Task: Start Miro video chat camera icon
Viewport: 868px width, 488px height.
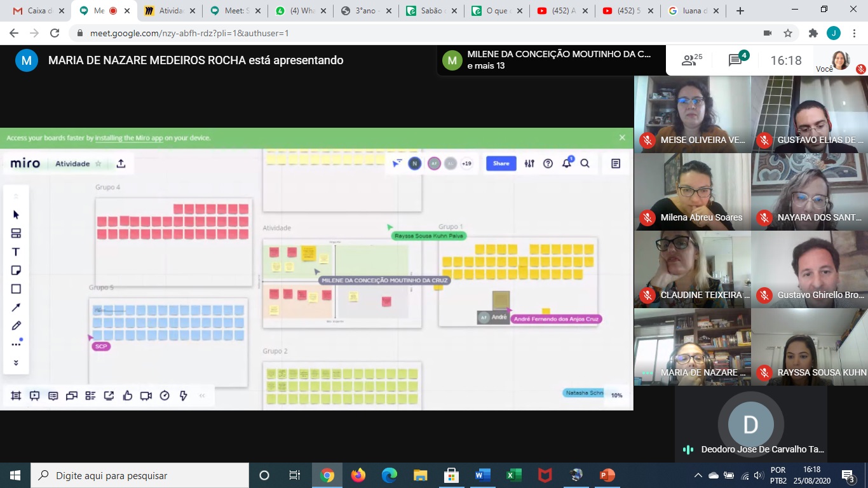Action: coord(146,396)
